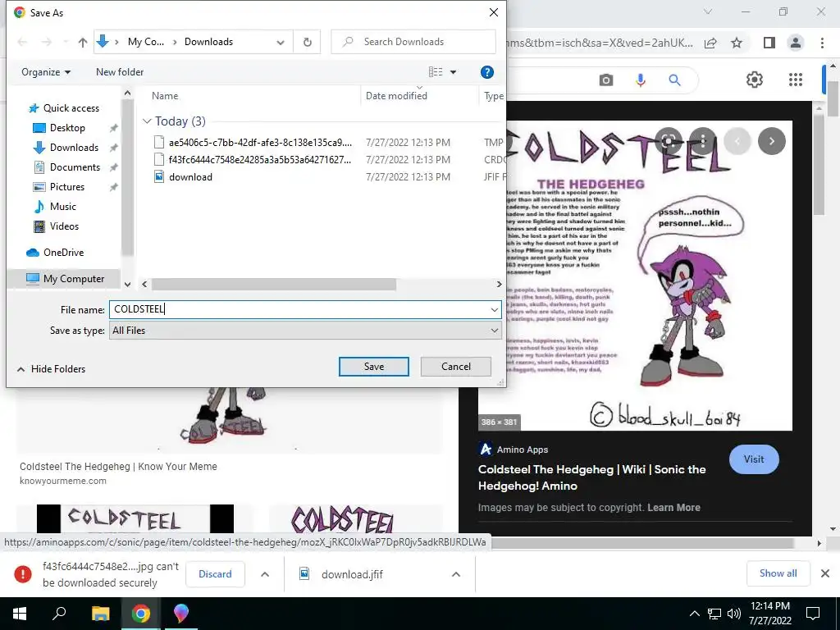Click the change view icon

(x=436, y=72)
